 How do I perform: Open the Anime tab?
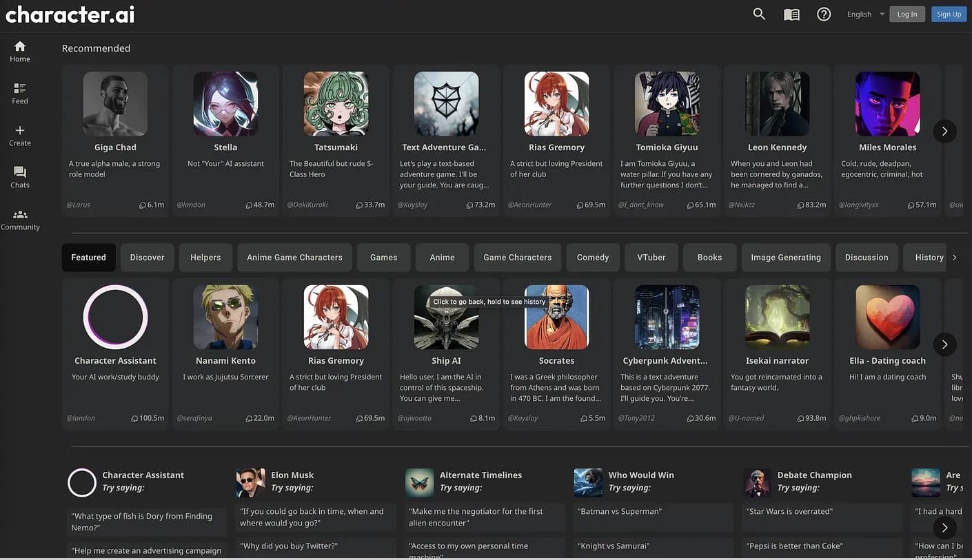(442, 257)
